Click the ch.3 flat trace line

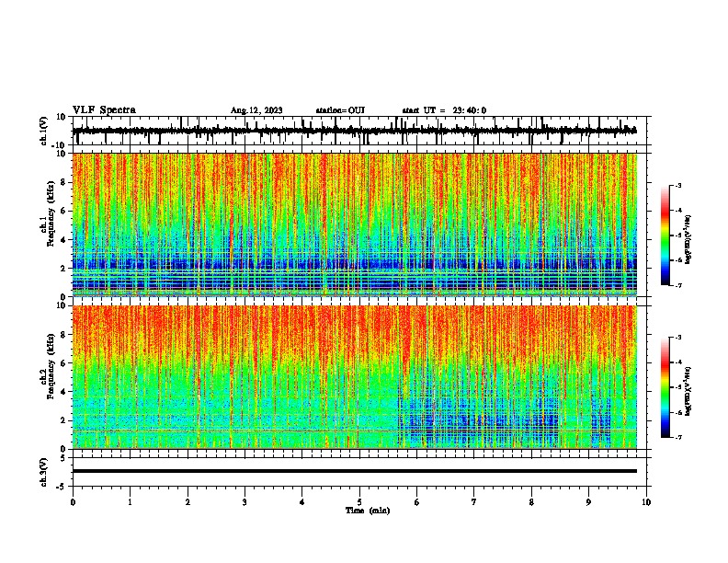[354, 471]
